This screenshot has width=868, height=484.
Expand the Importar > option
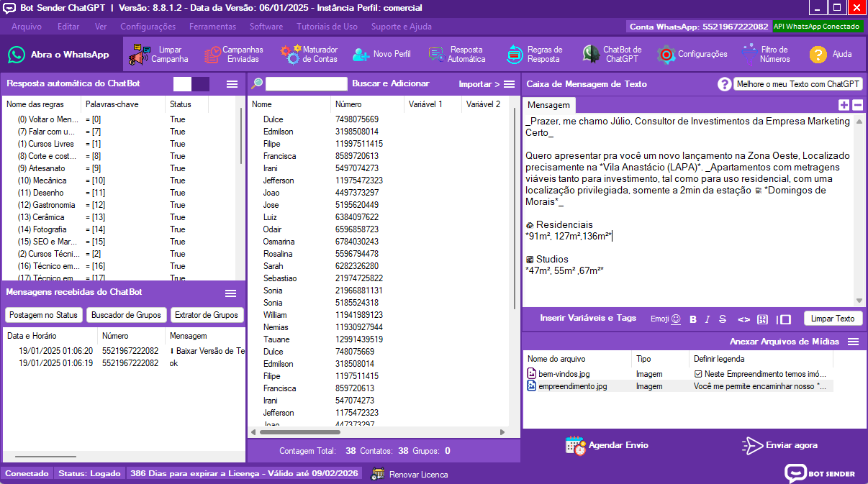(479, 84)
